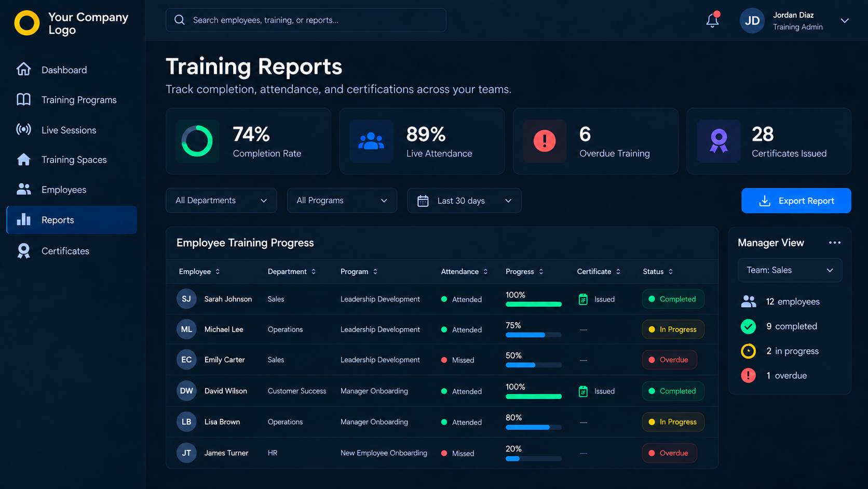Sort table by Program column
This screenshot has height=489, width=868.
click(359, 272)
